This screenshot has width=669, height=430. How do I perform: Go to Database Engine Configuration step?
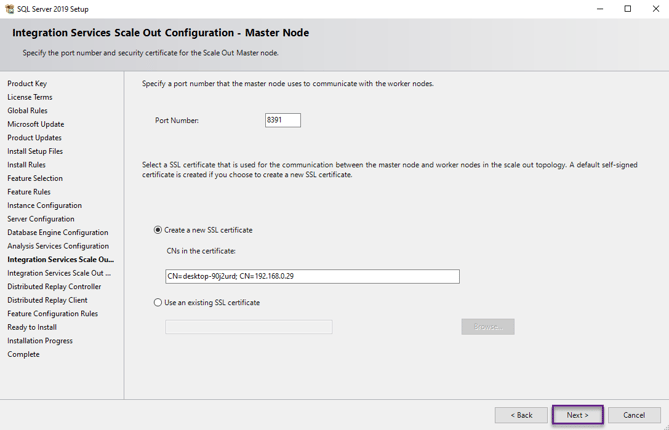click(57, 233)
